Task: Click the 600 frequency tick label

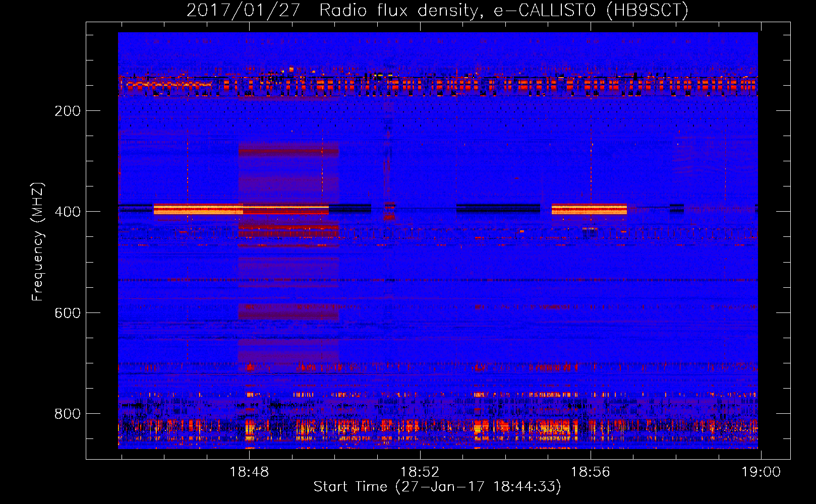Action: tap(68, 313)
